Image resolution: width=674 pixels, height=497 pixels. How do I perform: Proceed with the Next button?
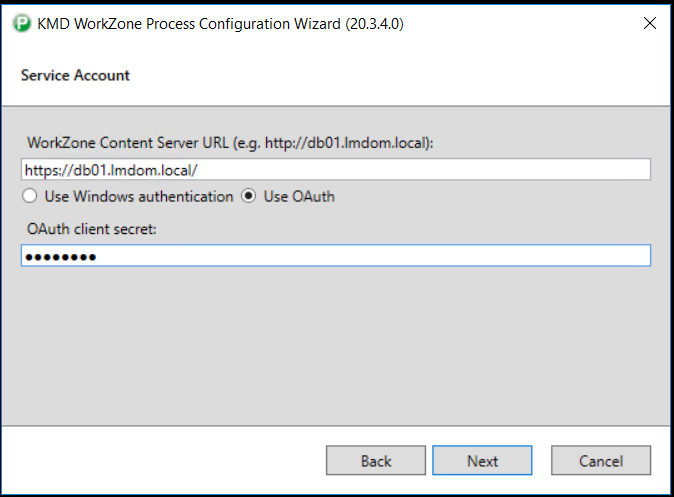[x=482, y=460]
